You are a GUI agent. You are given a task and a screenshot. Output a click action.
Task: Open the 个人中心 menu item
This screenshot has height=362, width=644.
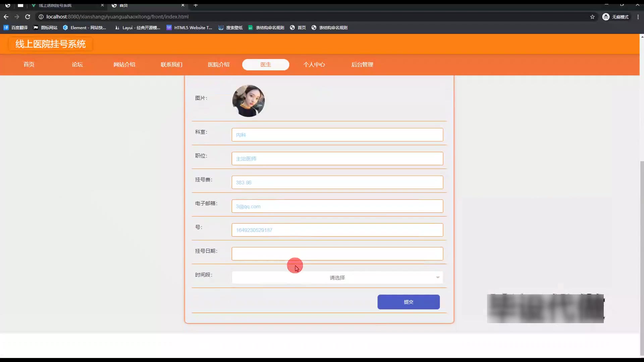(x=314, y=64)
